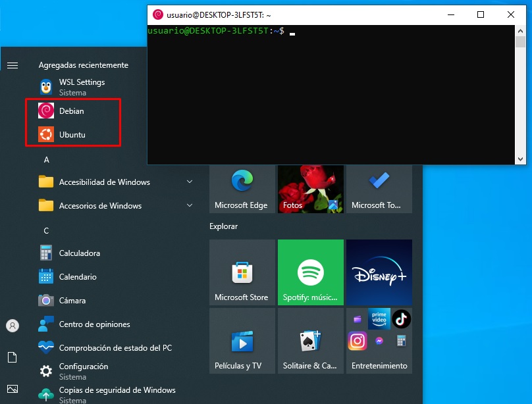Open the Cámara app icon
The image size is (532, 404).
click(x=46, y=300)
